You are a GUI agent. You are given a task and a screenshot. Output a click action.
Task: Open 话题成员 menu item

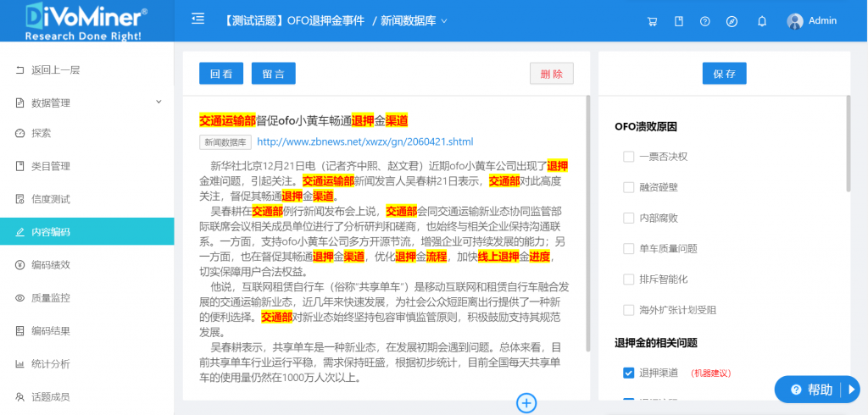(x=87, y=396)
